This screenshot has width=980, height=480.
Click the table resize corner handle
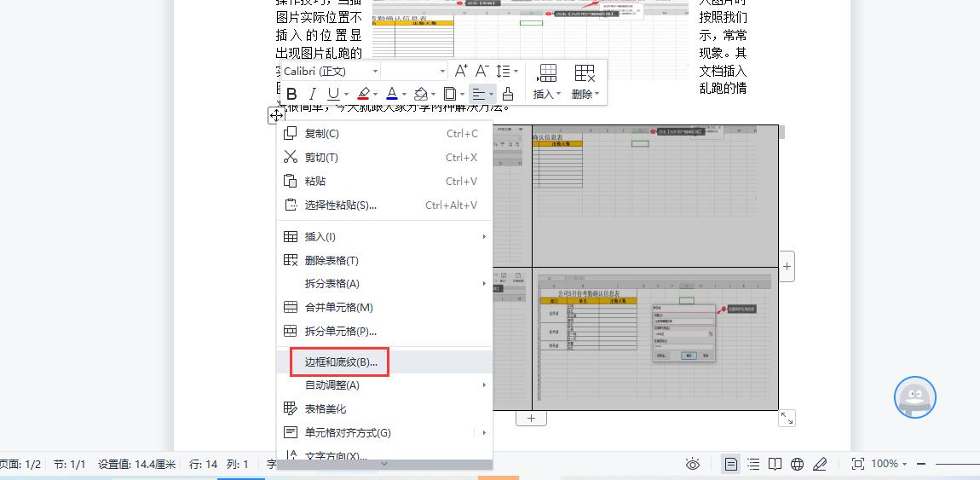click(x=787, y=418)
